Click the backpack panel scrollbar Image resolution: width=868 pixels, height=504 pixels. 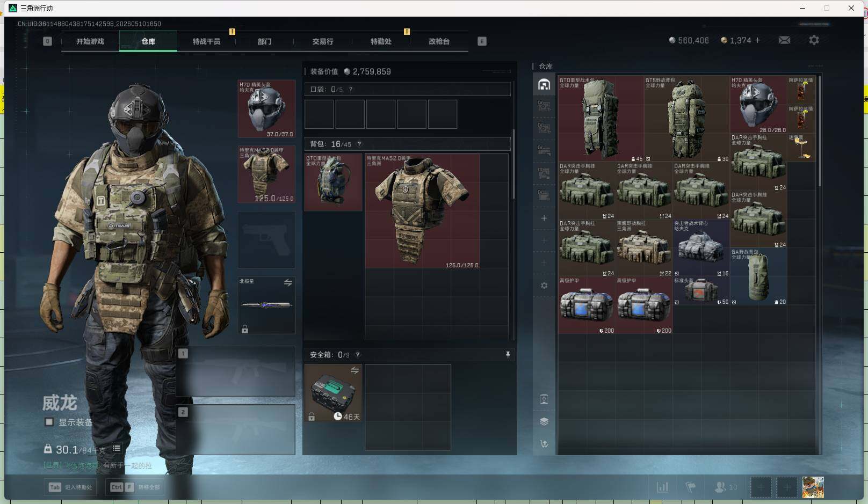coord(513,164)
